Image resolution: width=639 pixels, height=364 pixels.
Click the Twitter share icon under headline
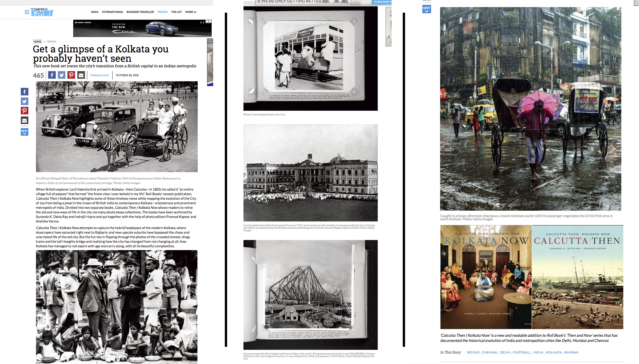coord(62,75)
